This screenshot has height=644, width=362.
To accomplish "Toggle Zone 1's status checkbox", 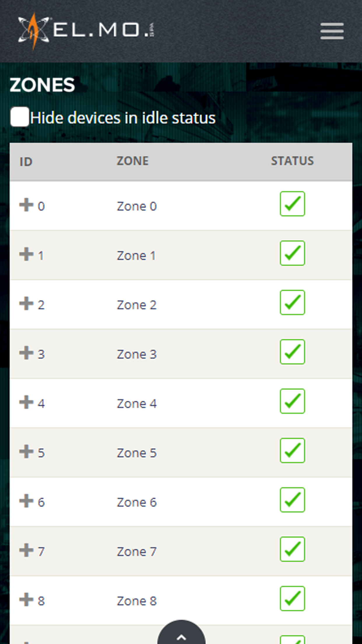I will tap(292, 253).
